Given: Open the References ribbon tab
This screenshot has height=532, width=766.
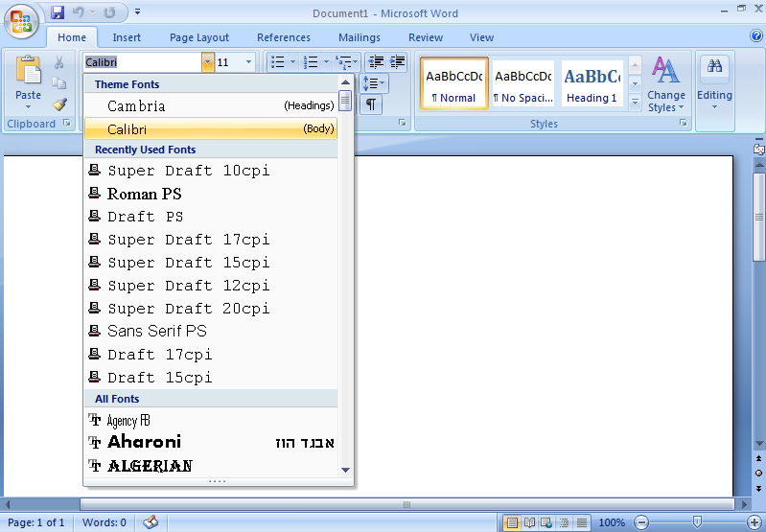Looking at the screenshot, I should 284,37.
